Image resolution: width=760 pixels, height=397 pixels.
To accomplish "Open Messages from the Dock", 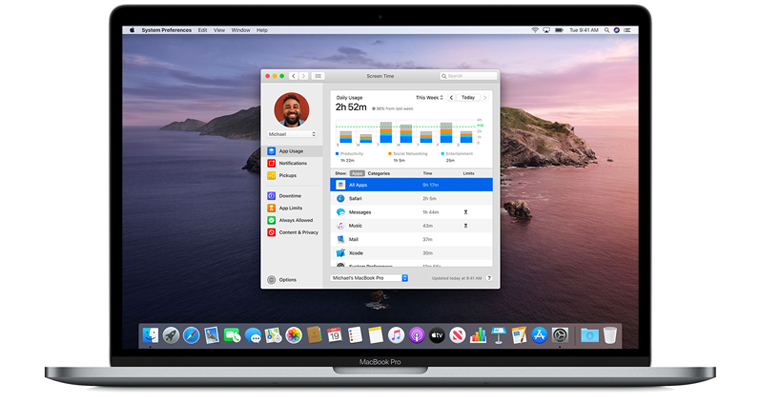I will tap(253, 335).
